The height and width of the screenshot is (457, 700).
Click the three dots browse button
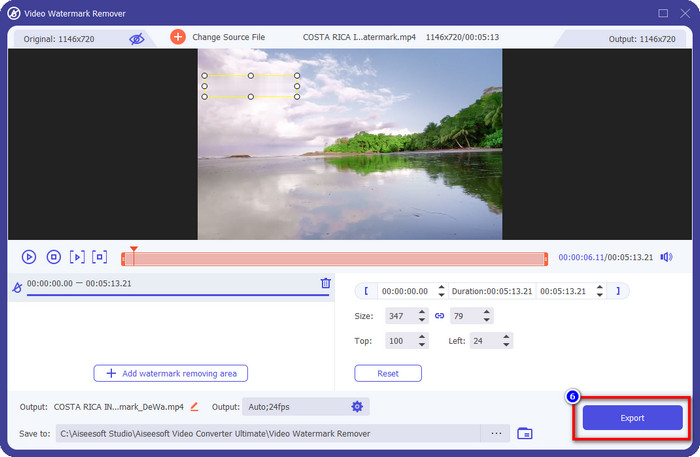[496, 433]
